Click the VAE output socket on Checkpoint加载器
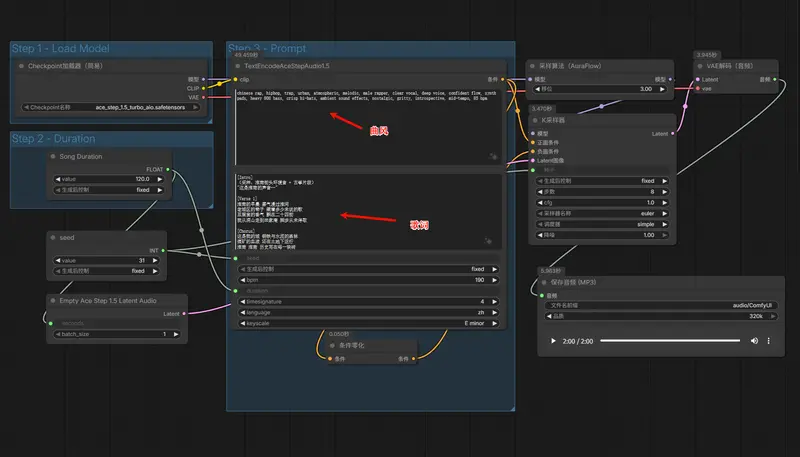Screen dimensions: 800x457 pos(204,97)
